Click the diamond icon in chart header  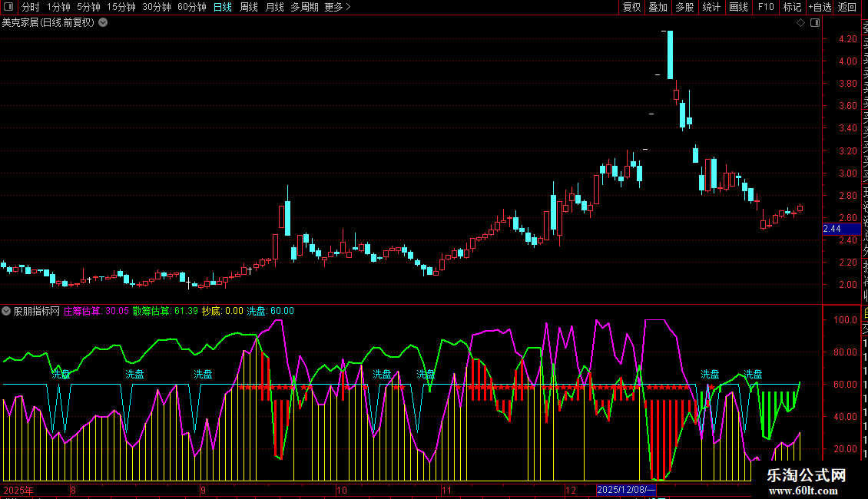point(800,23)
